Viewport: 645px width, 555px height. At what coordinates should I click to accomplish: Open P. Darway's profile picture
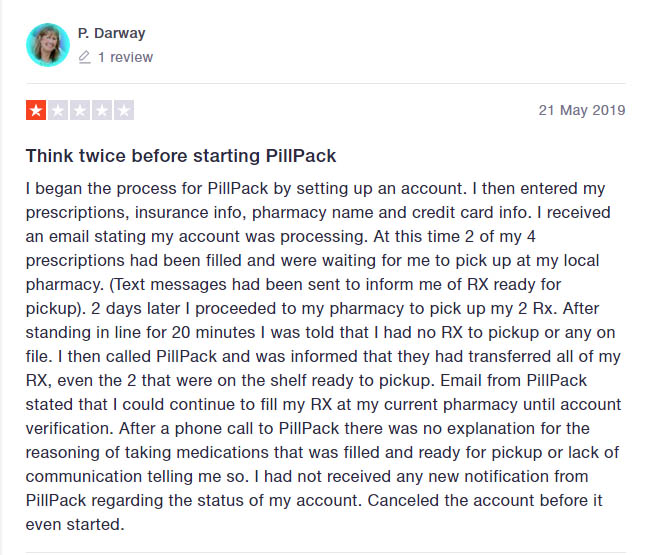click(x=48, y=45)
